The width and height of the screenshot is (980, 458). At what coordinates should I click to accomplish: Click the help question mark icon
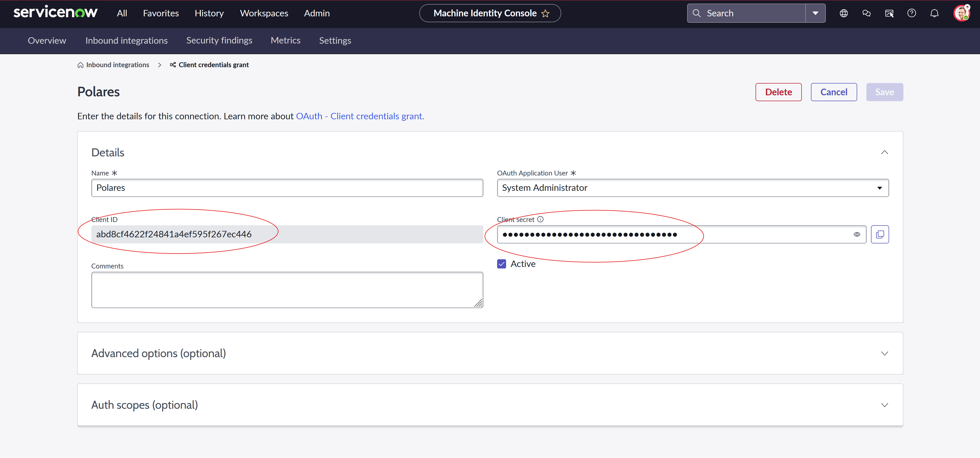[x=912, y=13]
